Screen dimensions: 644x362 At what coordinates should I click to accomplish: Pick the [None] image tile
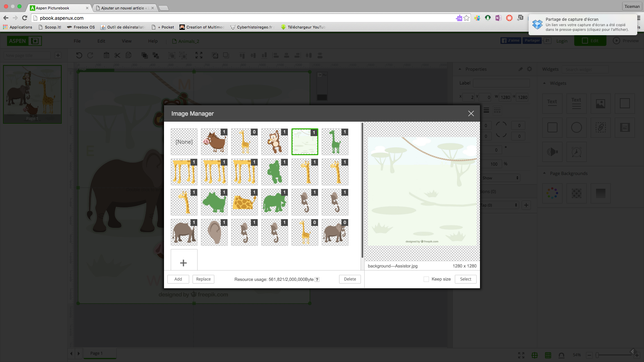pyautogui.click(x=184, y=142)
